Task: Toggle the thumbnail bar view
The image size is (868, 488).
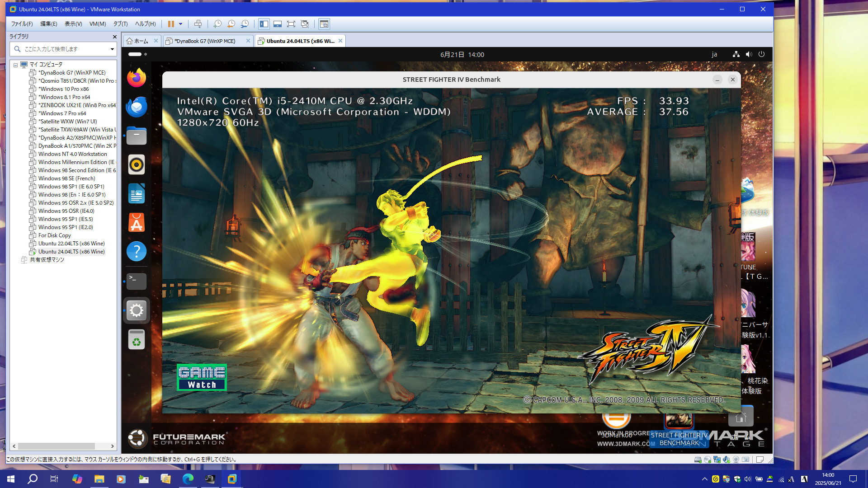Action: [278, 24]
